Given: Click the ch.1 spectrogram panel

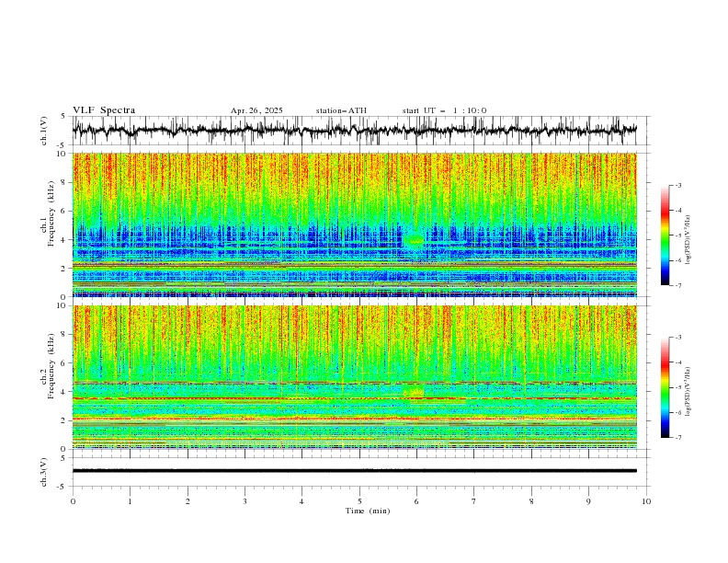Looking at the screenshot, I should pyautogui.click(x=355, y=224).
